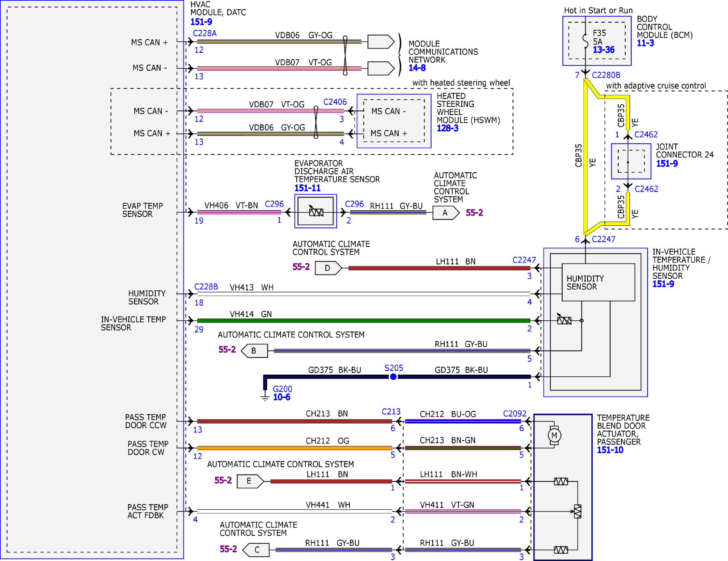
Task: Open the 151-9 Joint Connector 24 link
Action: 667,163
